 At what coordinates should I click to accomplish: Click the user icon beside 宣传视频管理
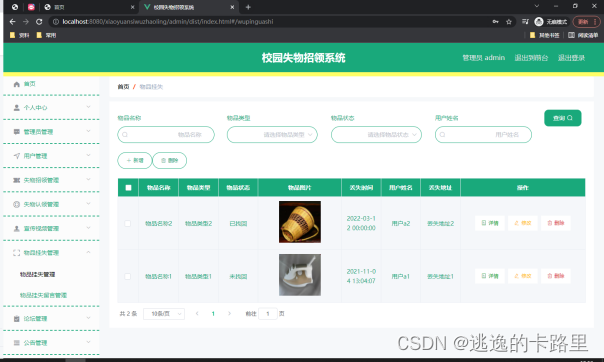17,228
